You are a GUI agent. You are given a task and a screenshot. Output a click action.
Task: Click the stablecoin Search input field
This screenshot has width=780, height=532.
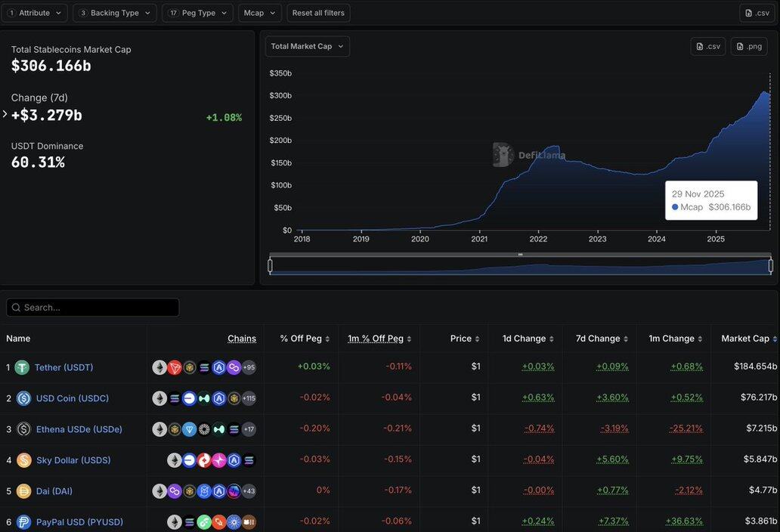[x=93, y=308]
